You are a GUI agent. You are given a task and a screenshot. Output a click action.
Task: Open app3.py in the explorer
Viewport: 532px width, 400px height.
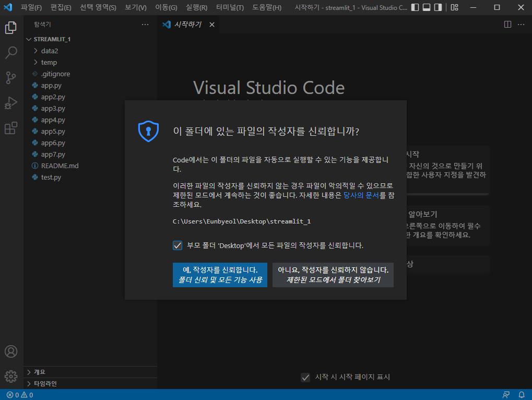(x=90, y=108)
